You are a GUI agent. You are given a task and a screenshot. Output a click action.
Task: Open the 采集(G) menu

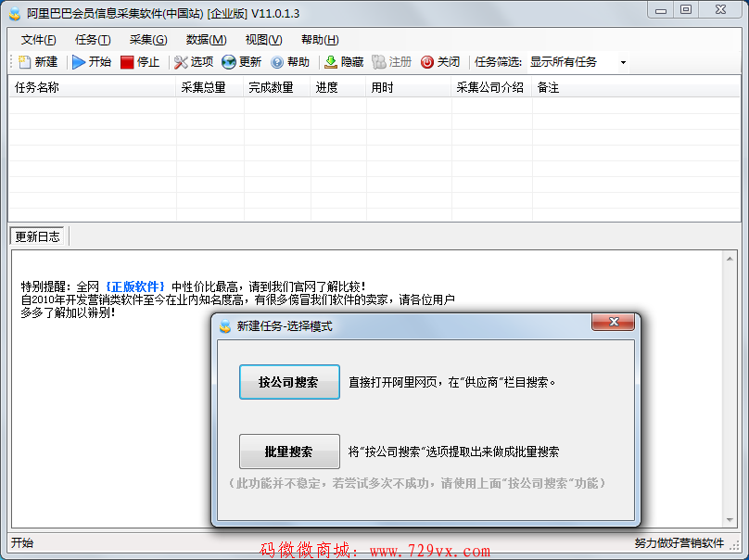click(x=148, y=40)
